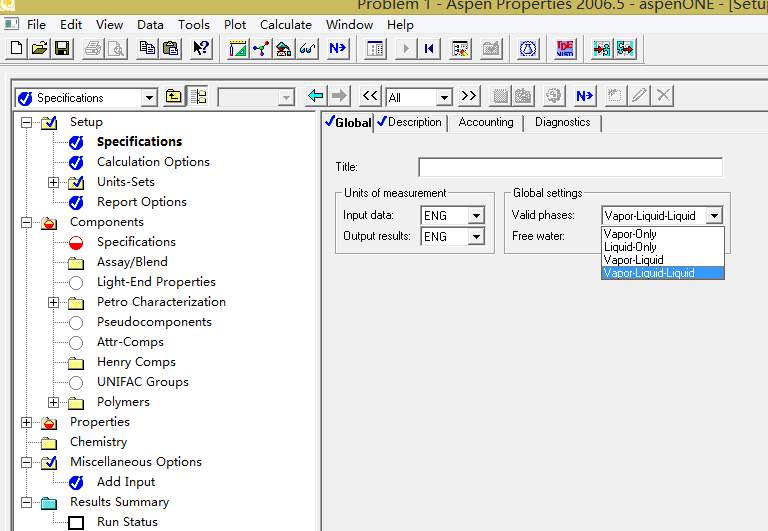Click the next form >> button
The height and width of the screenshot is (531, 768).
[x=469, y=96]
